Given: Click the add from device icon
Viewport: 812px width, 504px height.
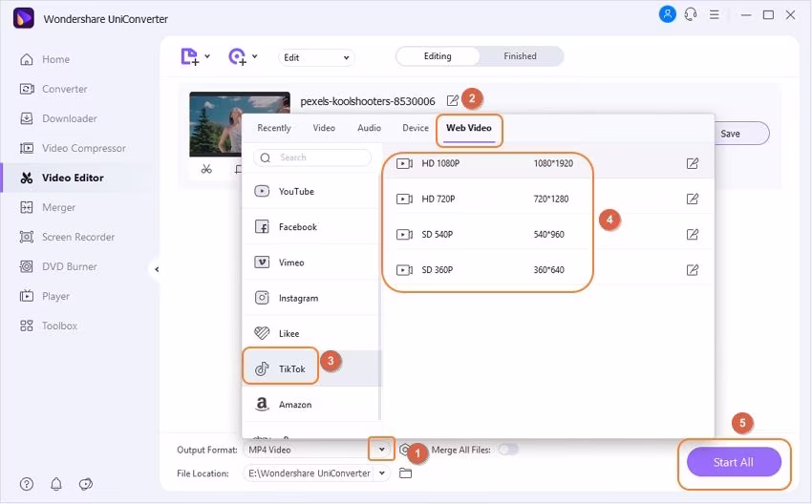Looking at the screenshot, I should click(x=237, y=56).
